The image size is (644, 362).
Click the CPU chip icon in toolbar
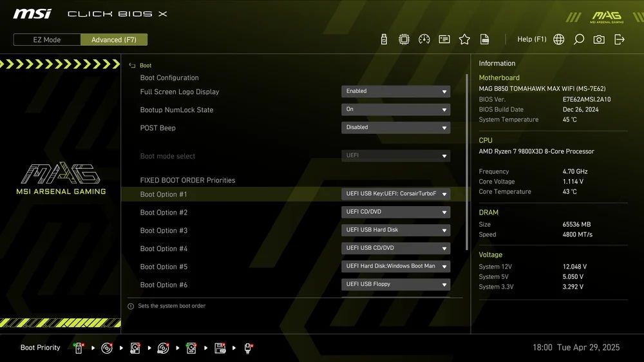[x=404, y=39]
